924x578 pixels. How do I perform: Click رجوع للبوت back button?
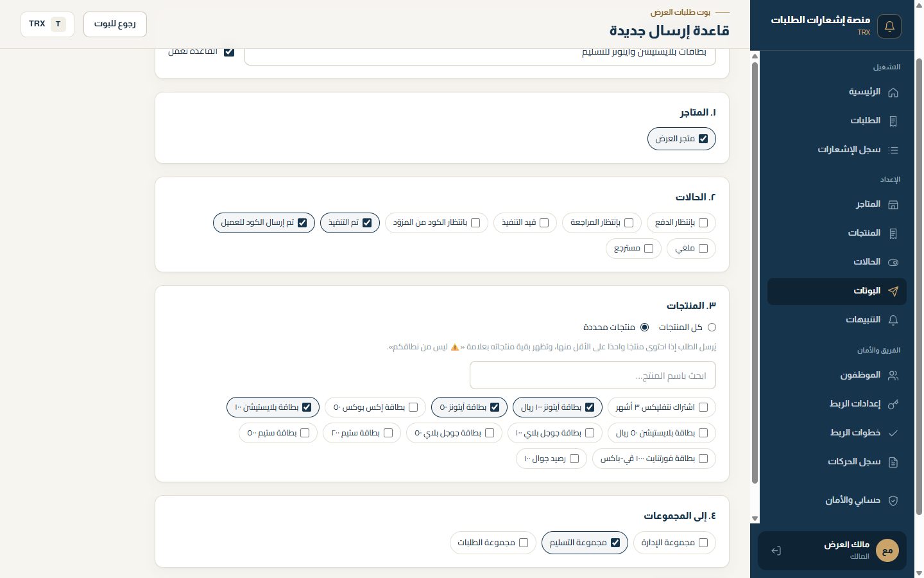115,24
